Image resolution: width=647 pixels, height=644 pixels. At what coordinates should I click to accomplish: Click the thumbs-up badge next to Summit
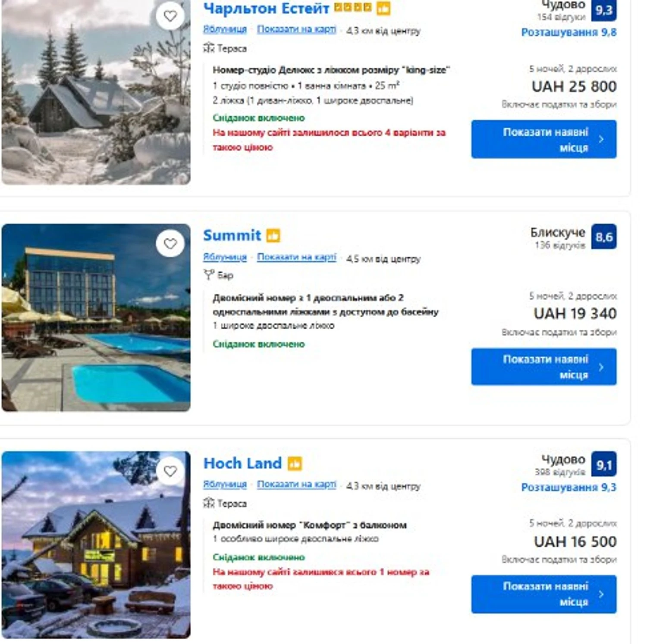273,235
